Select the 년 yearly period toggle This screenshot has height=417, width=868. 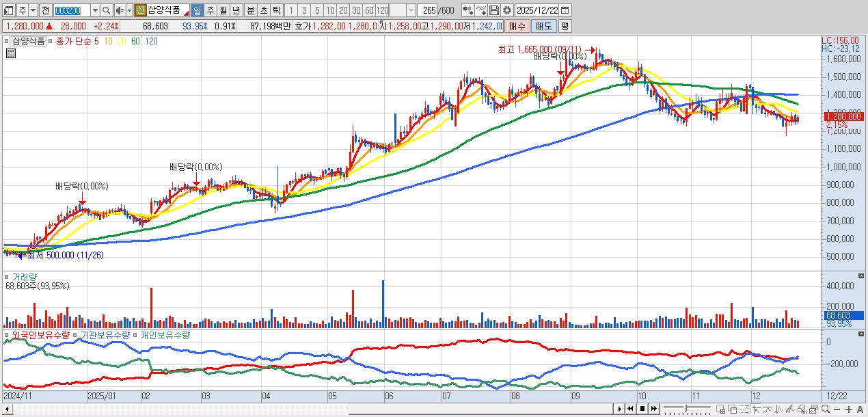point(236,10)
